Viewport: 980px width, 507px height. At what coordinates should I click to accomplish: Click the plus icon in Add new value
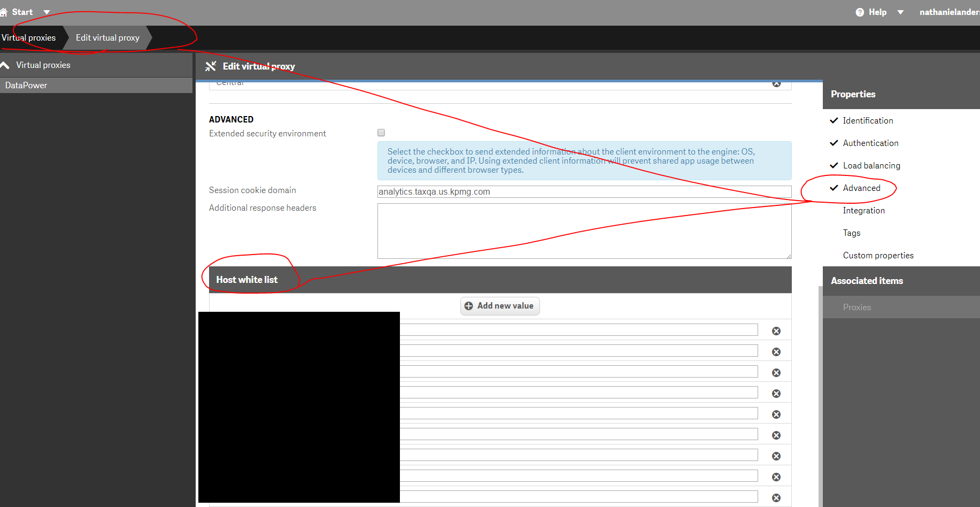(x=469, y=306)
